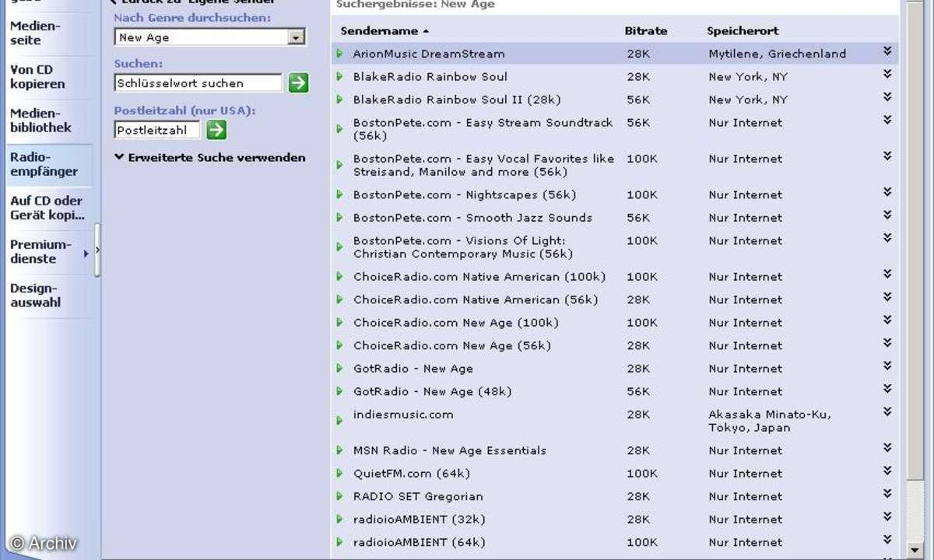Select BostonPete.com - Smooth Jazz Sounds name
The height and width of the screenshot is (560, 934).
[472, 218]
